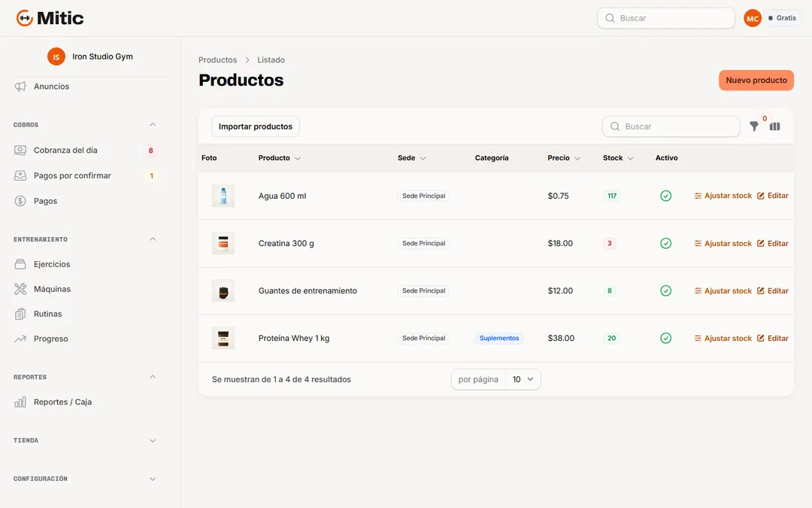812x508 pixels.
Task: Click the Ejercicios sidebar icon
Action: [x=20, y=264]
